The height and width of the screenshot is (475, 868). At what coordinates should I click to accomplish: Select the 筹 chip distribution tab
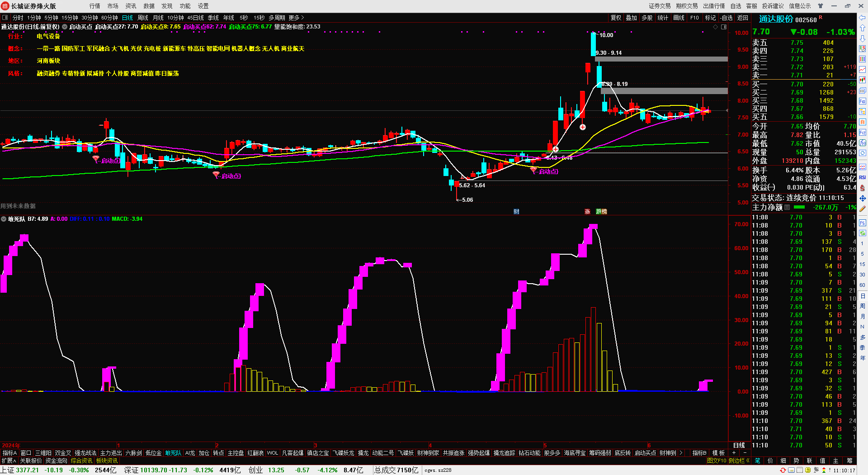tap(850, 461)
